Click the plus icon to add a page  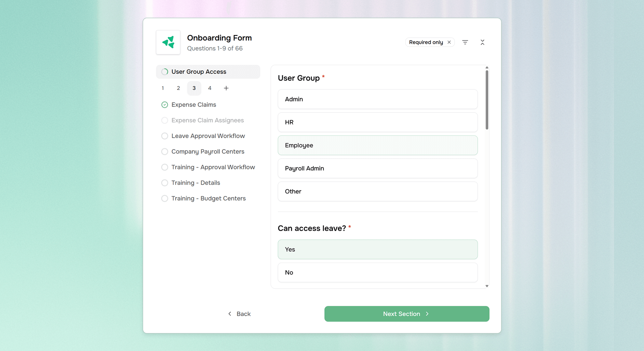[226, 88]
